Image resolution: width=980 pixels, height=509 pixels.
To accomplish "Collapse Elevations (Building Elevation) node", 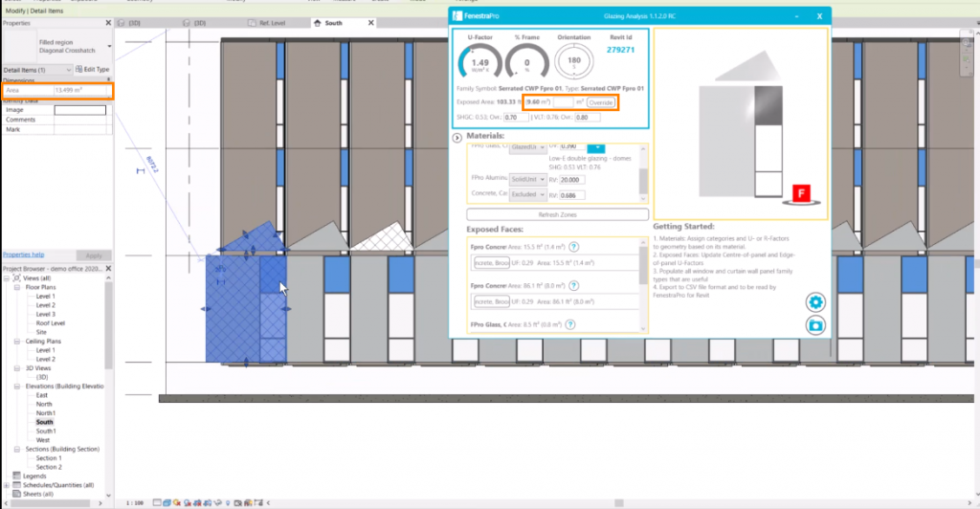I will [17, 386].
